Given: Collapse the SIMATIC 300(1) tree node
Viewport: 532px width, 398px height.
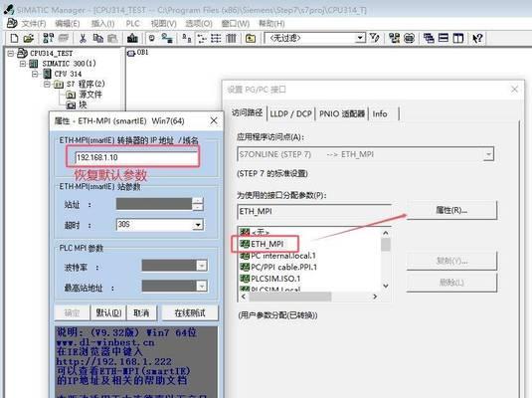Looking at the screenshot, I should tap(23, 64).
